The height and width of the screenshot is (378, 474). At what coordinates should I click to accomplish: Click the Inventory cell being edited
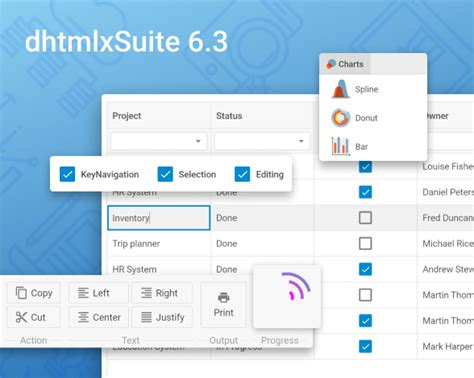click(x=159, y=218)
